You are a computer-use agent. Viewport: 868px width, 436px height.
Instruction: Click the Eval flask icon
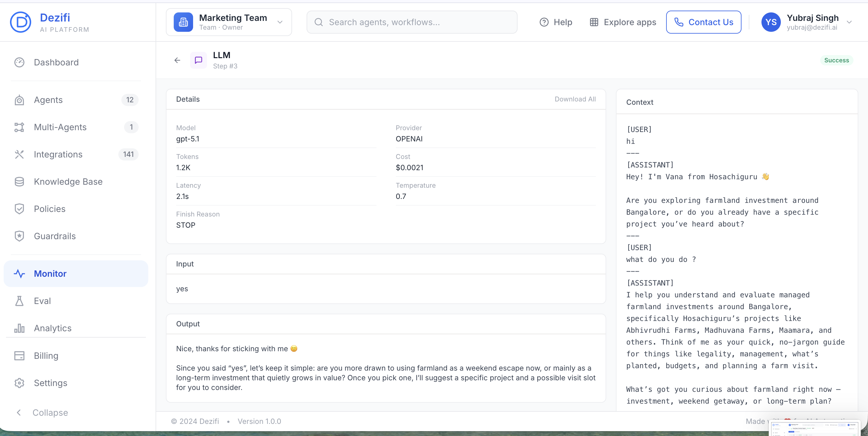(x=19, y=301)
